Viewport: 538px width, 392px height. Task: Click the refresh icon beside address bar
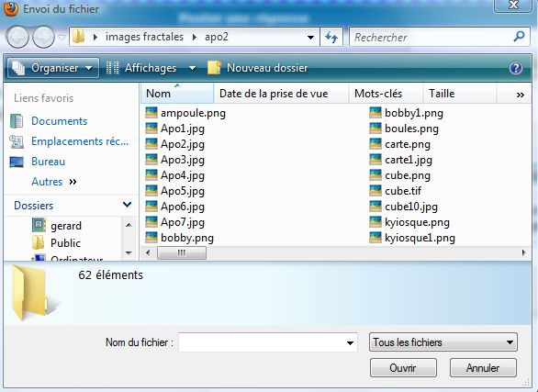click(x=331, y=37)
